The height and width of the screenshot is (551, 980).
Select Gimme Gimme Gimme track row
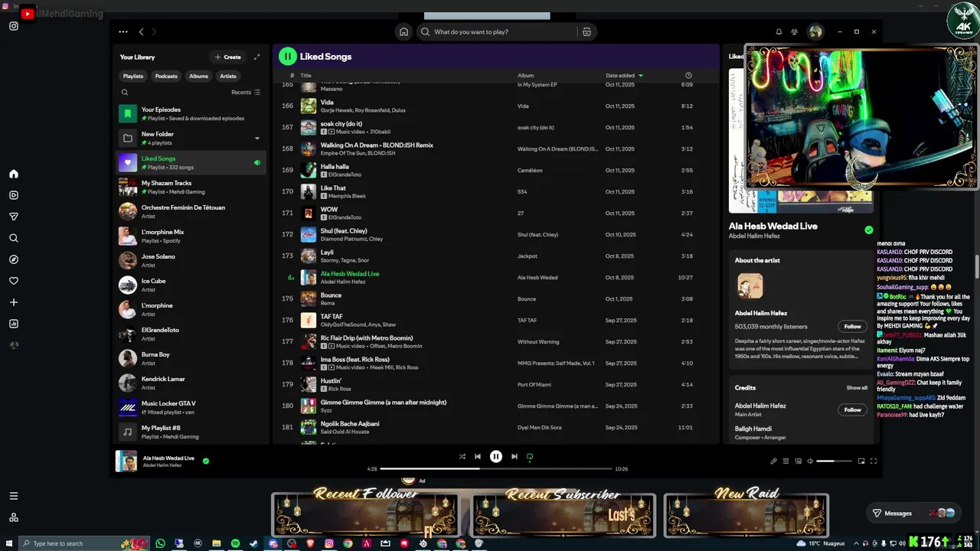pos(496,406)
